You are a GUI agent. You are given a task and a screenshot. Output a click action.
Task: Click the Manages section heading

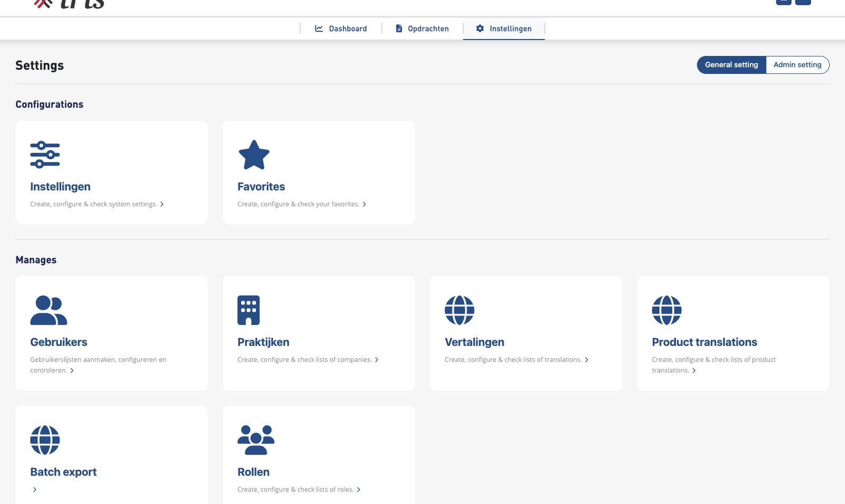click(x=36, y=260)
